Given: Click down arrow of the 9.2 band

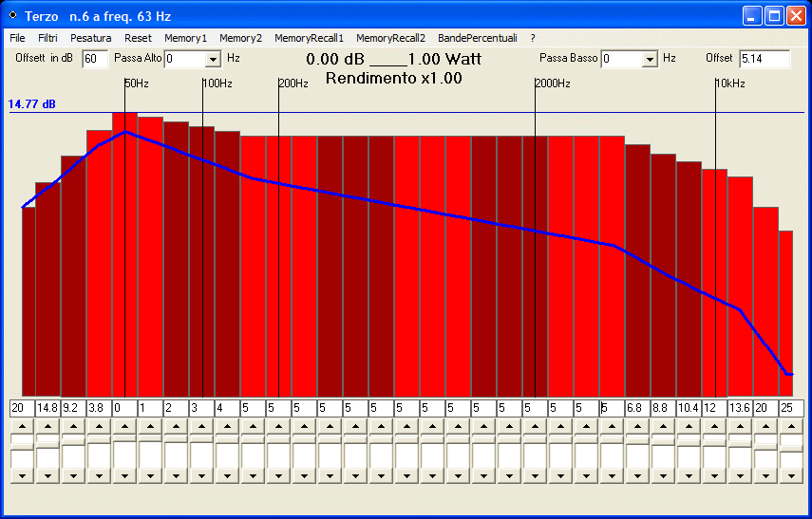Looking at the screenshot, I should tap(73, 476).
